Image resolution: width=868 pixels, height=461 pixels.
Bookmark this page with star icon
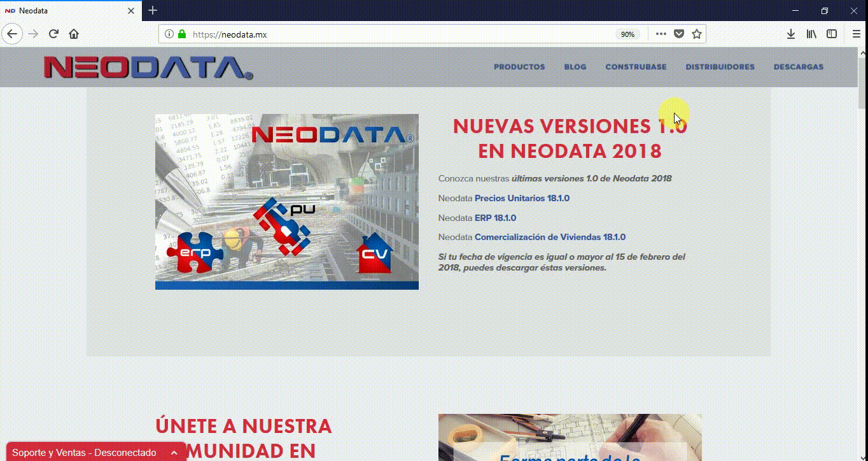click(x=697, y=34)
